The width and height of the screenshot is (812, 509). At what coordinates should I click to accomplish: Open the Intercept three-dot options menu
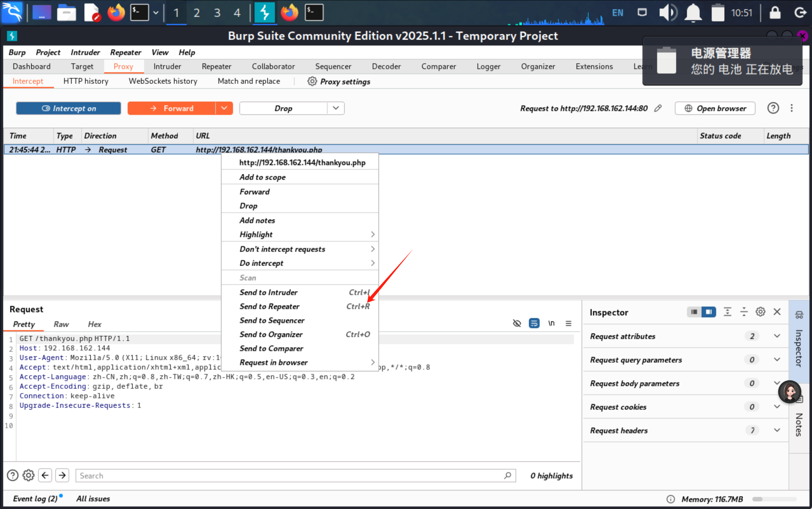click(x=791, y=108)
